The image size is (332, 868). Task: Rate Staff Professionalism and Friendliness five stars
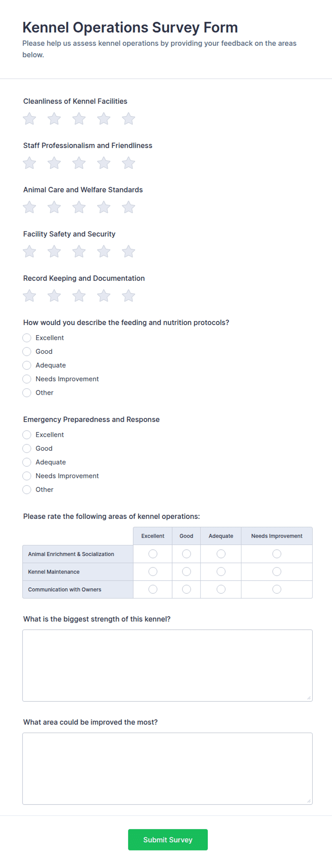point(129,163)
